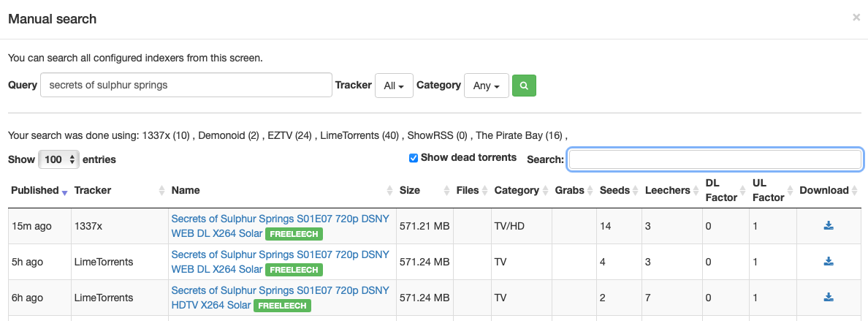This screenshot has height=321, width=868.
Task: Sort results by Seeds column
Action: (x=614, y=191)
